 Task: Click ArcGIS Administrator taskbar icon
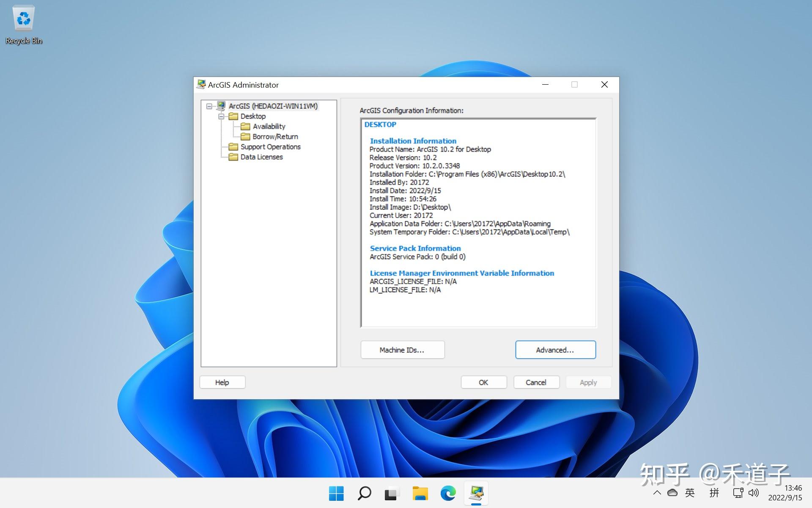pyautogui.click(x=476, y=493)
